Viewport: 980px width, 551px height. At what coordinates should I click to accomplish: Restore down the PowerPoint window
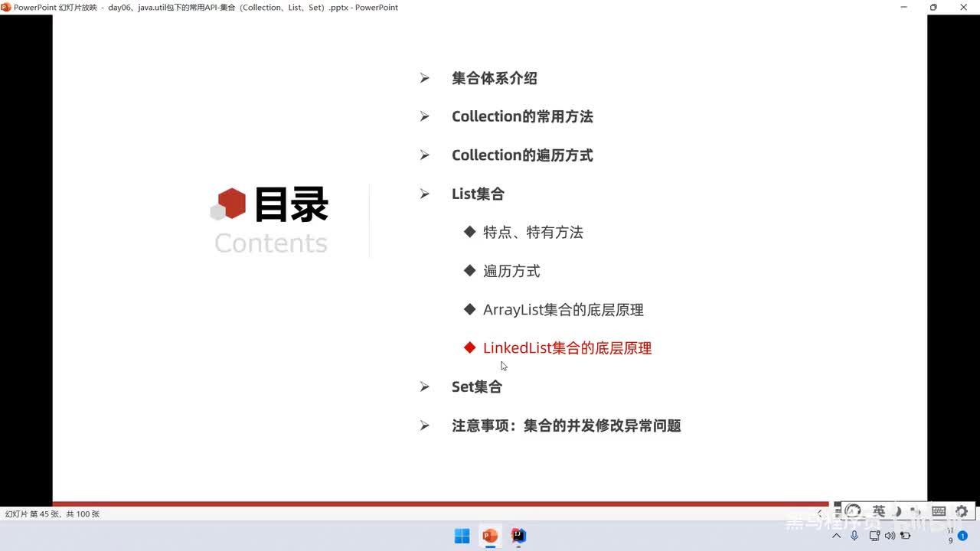[x=933, y=7]
